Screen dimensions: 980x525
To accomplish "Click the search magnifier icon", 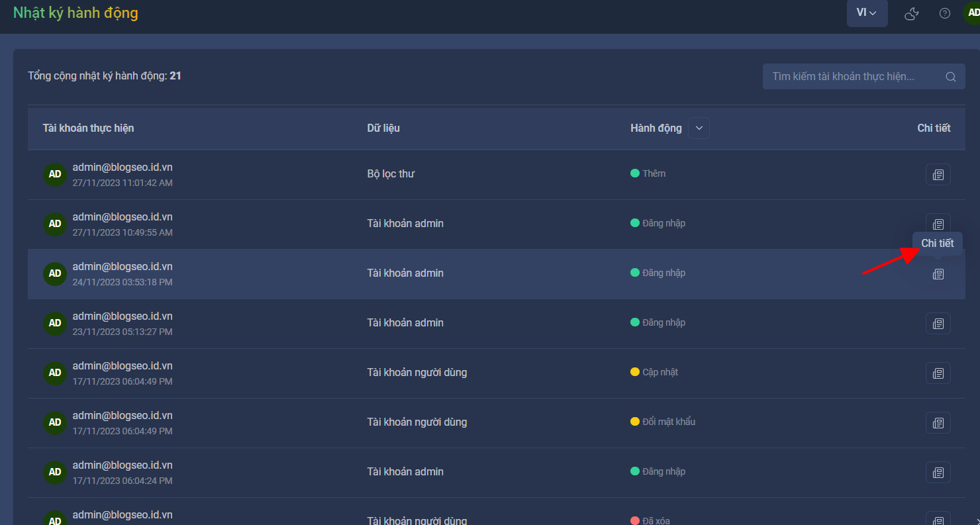I will tap(950, 77).
